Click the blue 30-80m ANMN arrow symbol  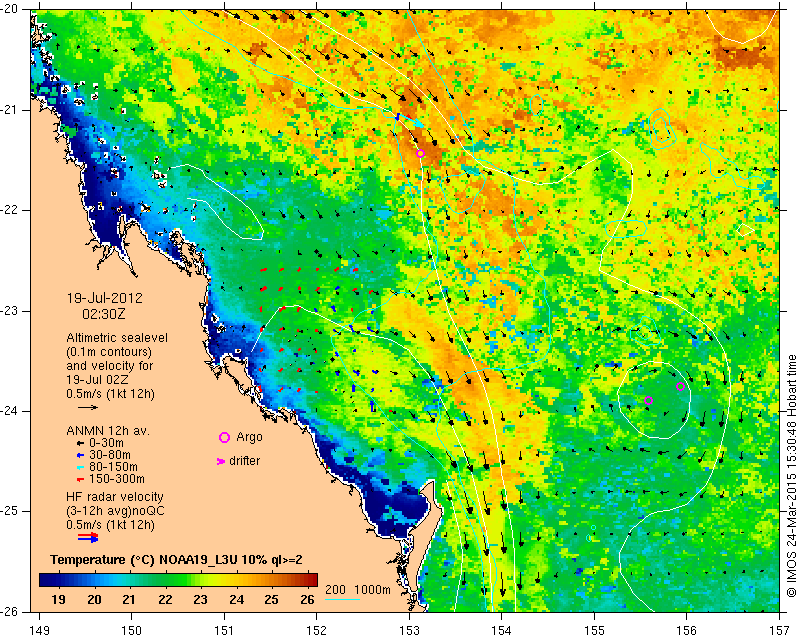coord(80,455)
